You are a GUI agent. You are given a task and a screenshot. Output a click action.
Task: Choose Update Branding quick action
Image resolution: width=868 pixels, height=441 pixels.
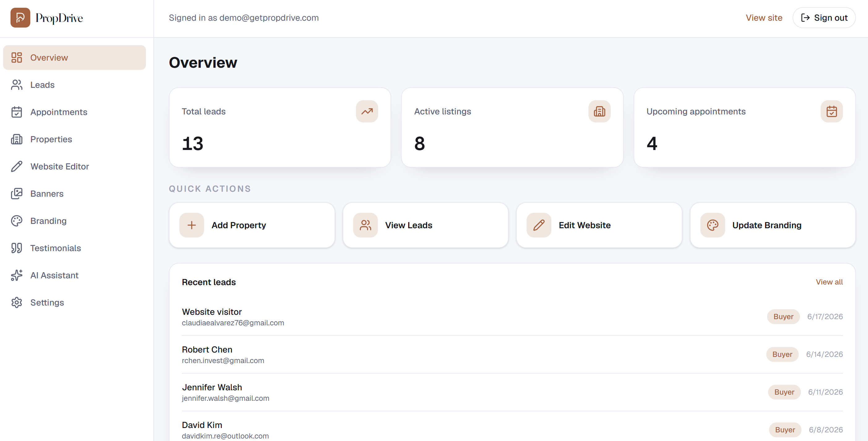pyautogui.click(x=773, y=225)
